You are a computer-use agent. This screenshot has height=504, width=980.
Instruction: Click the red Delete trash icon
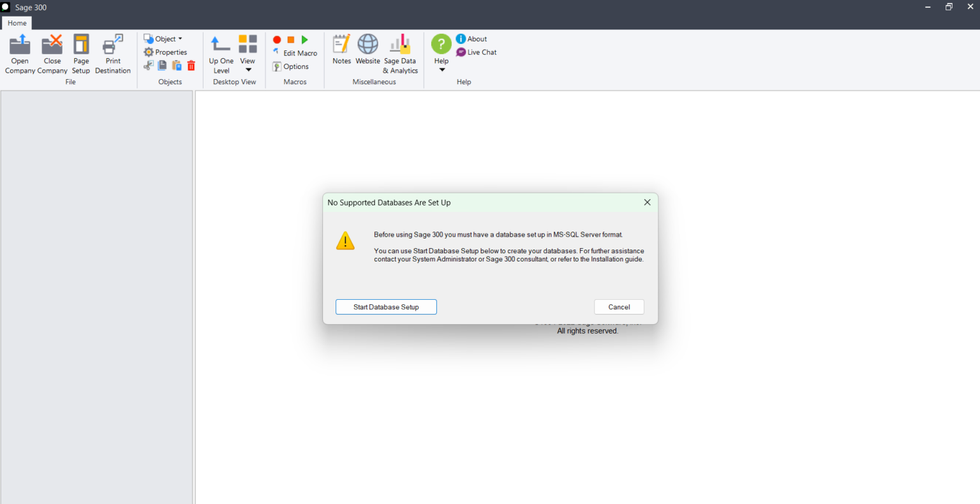(191, 66)
